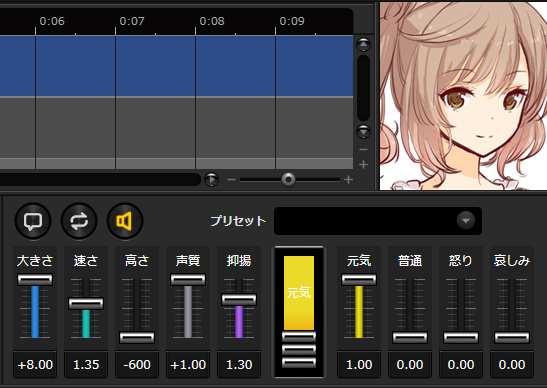The image size is (547, 388).
Task: Click the 大きさ value field +8.00
Action: pos(35,364)
